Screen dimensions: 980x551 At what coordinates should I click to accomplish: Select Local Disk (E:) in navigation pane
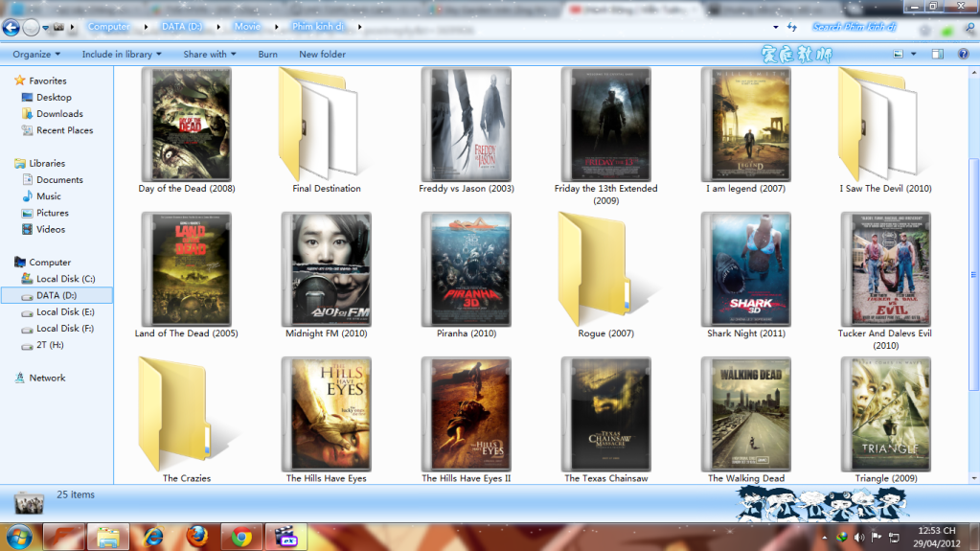(x=65, y=311)
